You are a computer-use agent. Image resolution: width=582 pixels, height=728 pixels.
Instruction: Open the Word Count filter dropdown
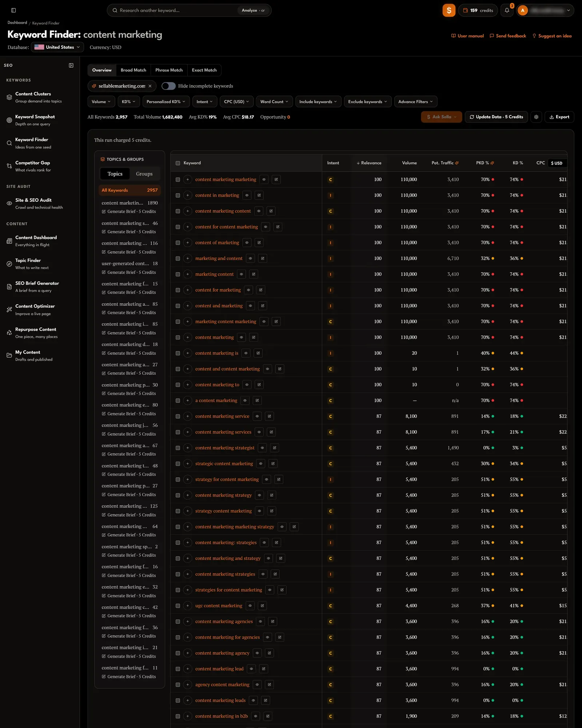[274, 102]
